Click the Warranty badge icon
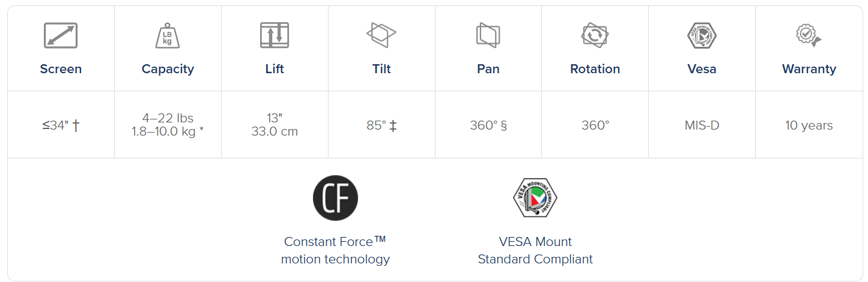The width and height of the screenshot is (868, 282). 809,35
